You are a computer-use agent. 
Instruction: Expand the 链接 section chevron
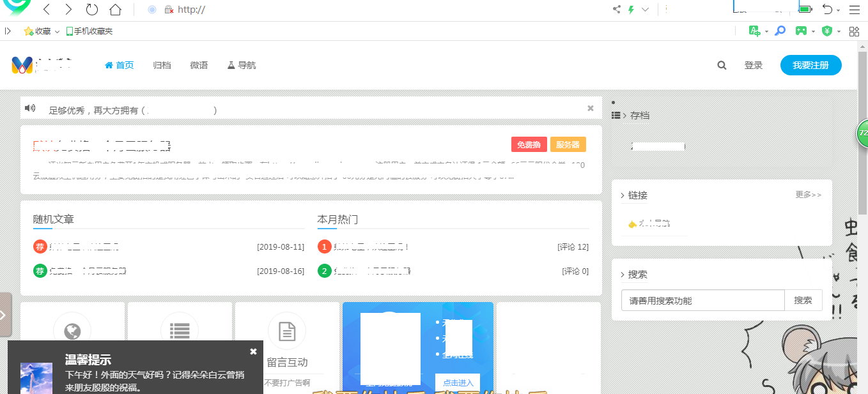click(x=623, y=195)
